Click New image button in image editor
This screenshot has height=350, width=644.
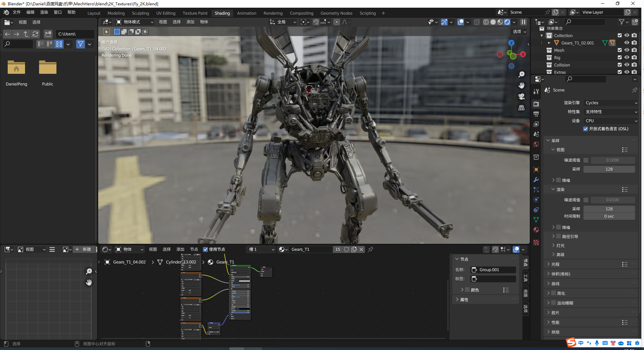tap(83, 249)
